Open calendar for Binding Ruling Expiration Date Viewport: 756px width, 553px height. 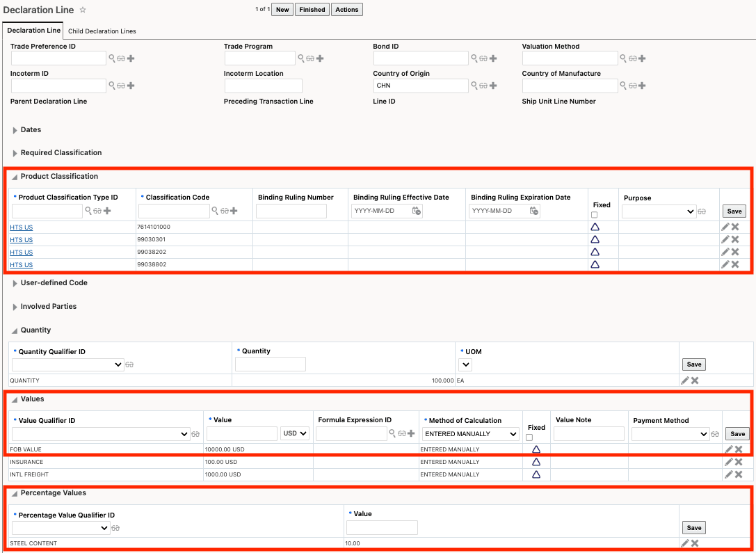click(533, 211)
